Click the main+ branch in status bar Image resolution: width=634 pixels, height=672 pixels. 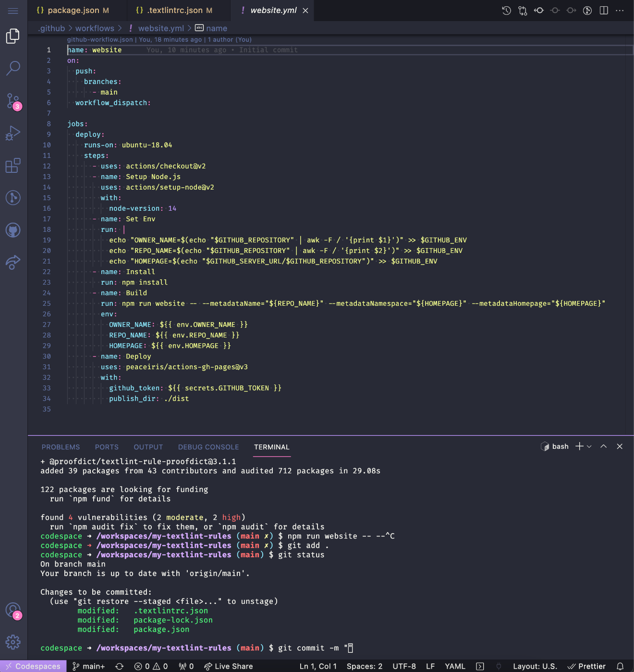pyautogui.click(x=88, y=666)
